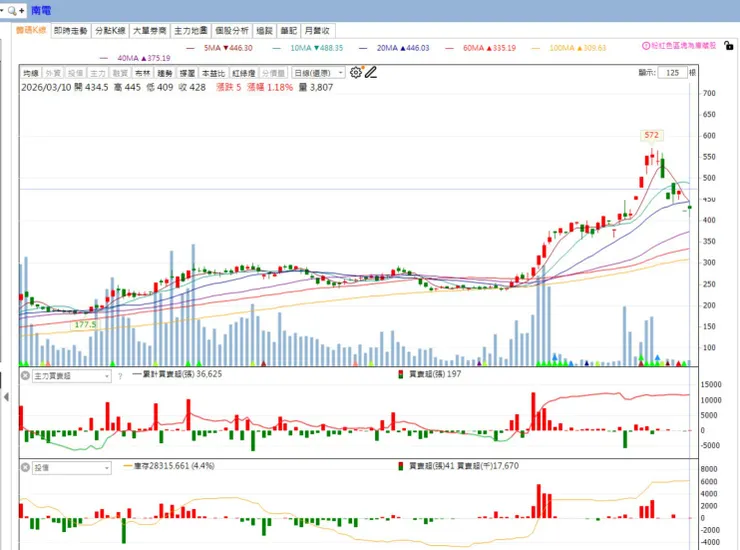Screen dimensions: 740x550
Task: Open the chart settings gear icon
Action: tap(356, 72)
